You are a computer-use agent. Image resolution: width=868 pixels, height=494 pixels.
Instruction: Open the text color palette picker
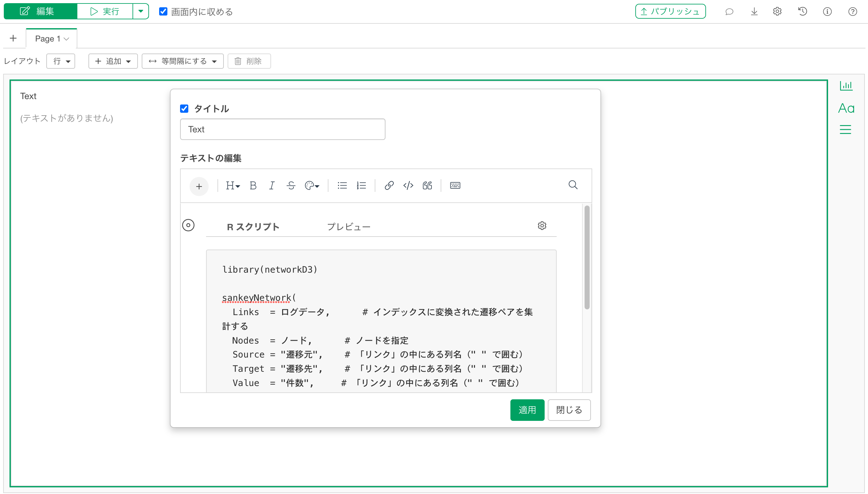312,186
